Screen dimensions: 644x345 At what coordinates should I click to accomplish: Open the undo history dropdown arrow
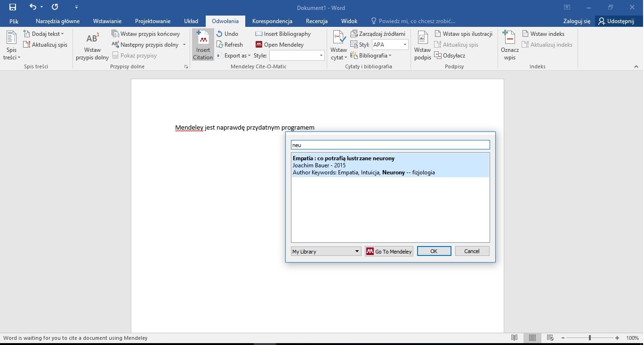(41, 7)
